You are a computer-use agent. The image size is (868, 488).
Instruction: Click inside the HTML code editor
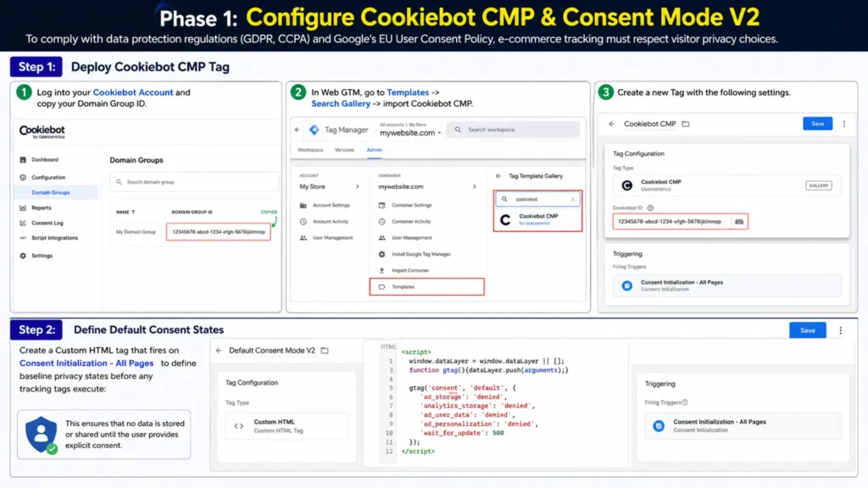496,401
